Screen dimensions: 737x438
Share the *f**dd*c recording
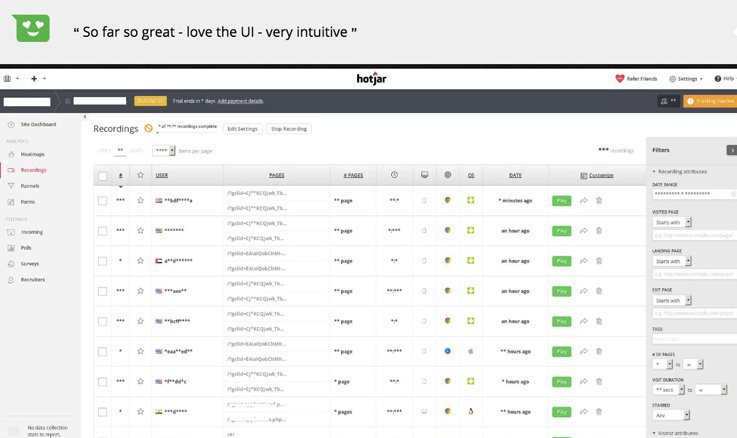(x=584, y=382)
